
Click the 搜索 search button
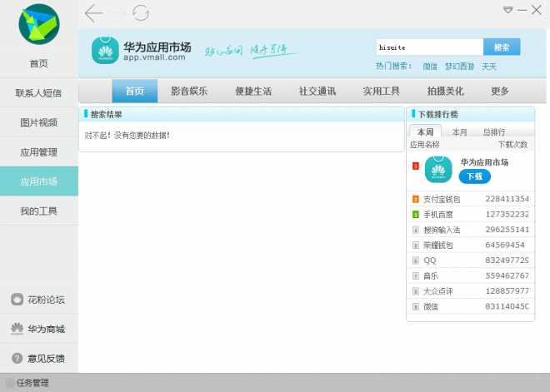502,47
